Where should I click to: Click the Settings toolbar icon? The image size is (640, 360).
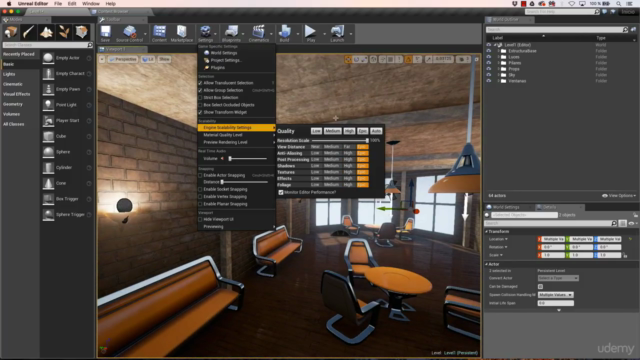205,33
